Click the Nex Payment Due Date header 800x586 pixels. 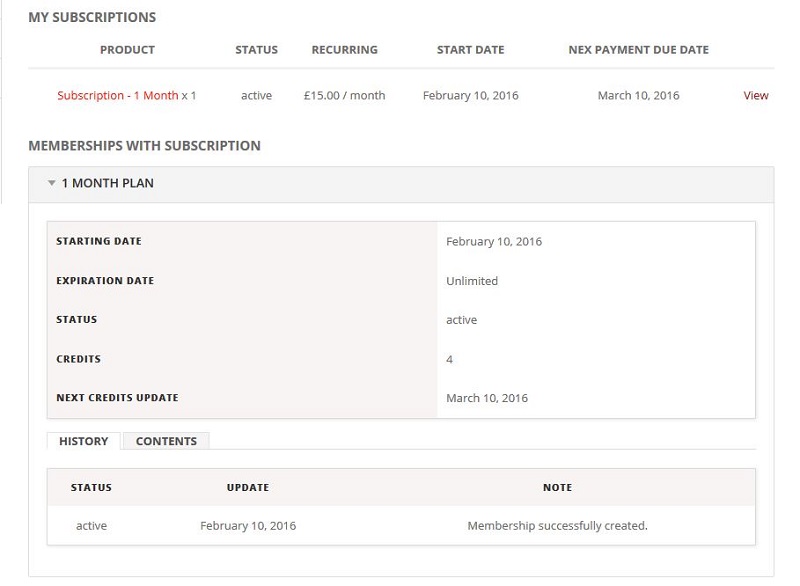(639, 50)
